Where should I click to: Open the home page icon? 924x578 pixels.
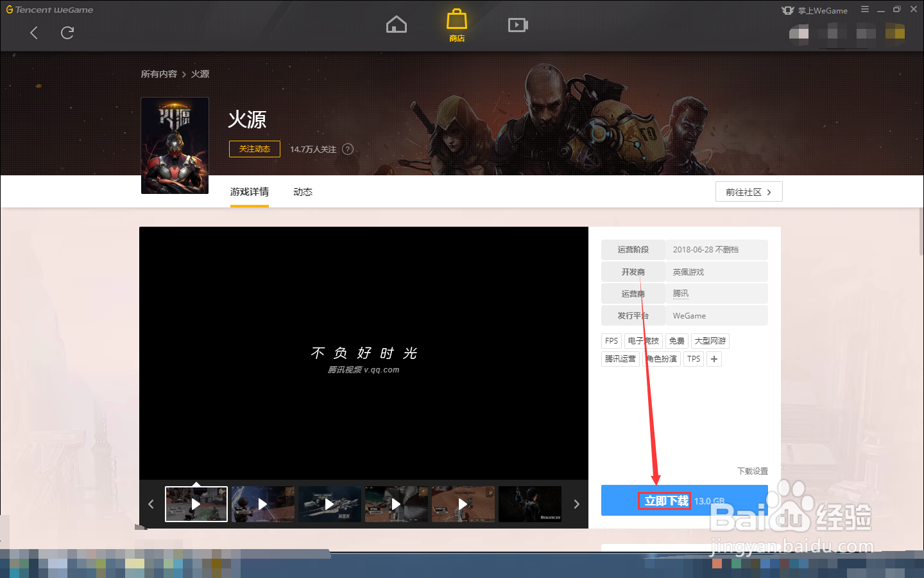coord(397,24)
